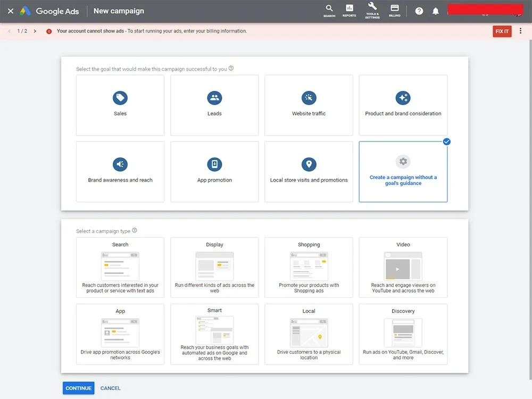
Task: Close the New campaign editor with X
Action: pos(11,11)
